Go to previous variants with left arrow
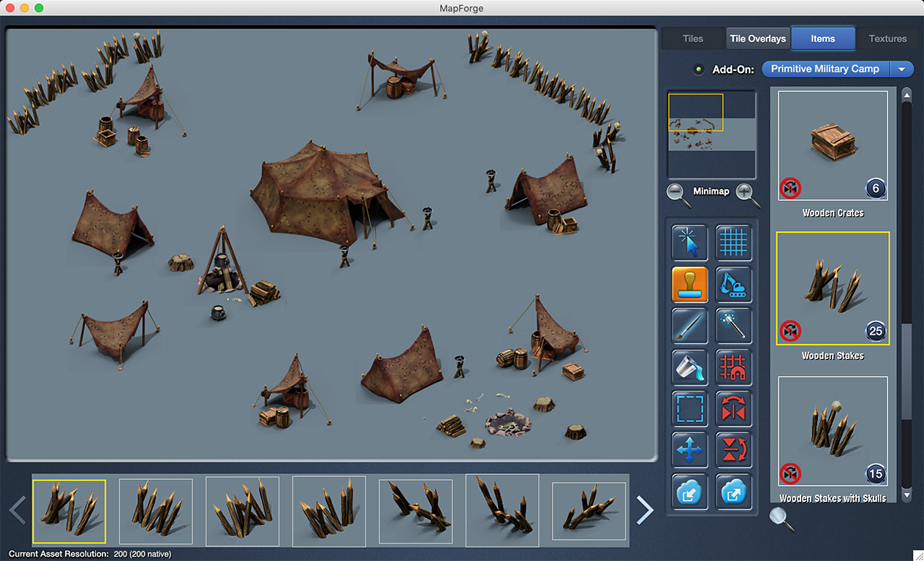Viewport: 924px width, 561px height. [x=18, y=510]
